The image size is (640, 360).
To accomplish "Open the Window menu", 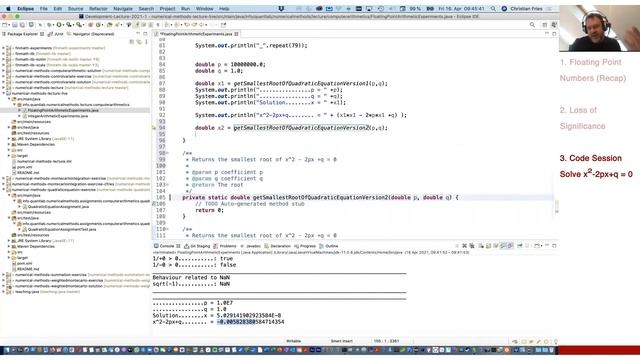I will click(204, 9).
